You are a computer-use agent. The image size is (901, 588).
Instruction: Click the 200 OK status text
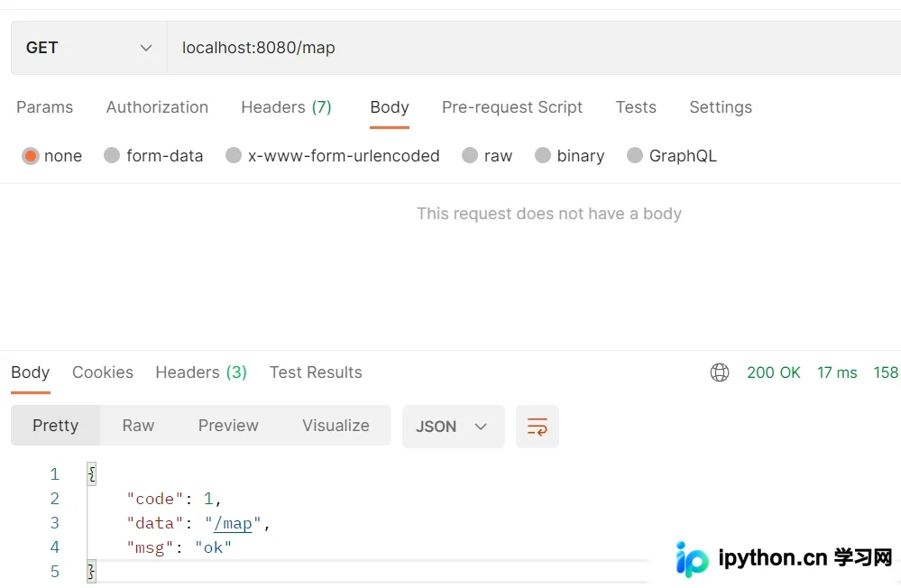(x=774, y=372)
